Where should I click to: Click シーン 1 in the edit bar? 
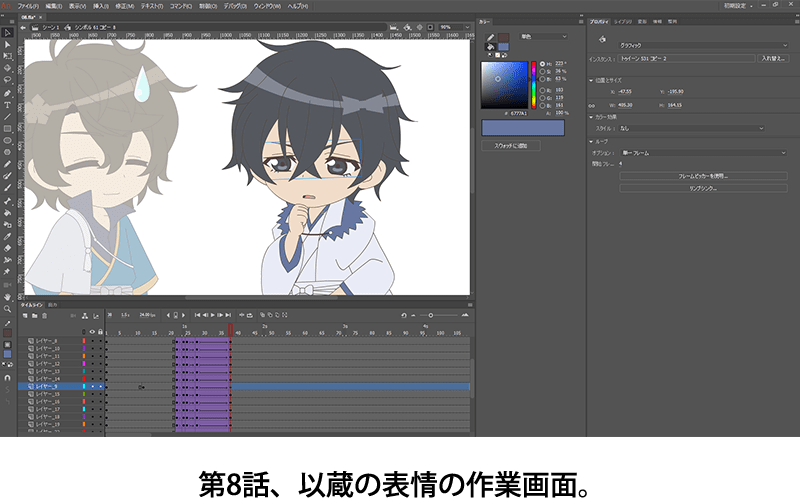pyautogui.click(x=50, y=28)
